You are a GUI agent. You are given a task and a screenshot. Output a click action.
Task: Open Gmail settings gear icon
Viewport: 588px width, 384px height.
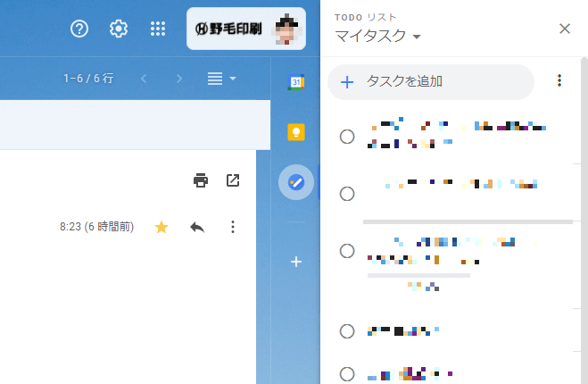(119, 29)
